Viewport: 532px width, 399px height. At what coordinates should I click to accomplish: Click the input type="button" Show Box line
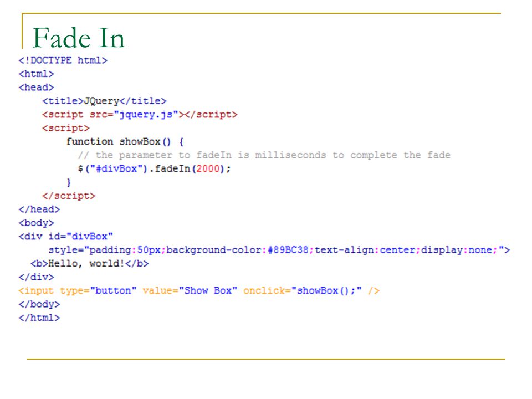pyautogui.click(x=199, y=291)
